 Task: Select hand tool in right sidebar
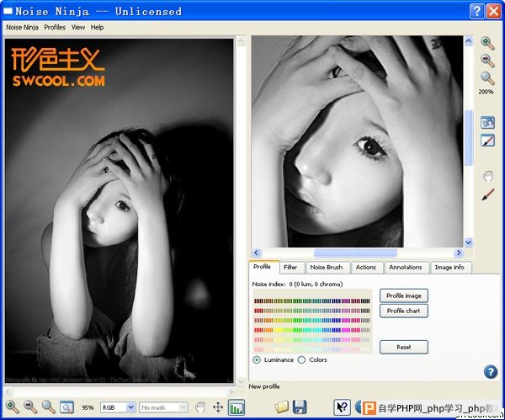click(487, 176)
